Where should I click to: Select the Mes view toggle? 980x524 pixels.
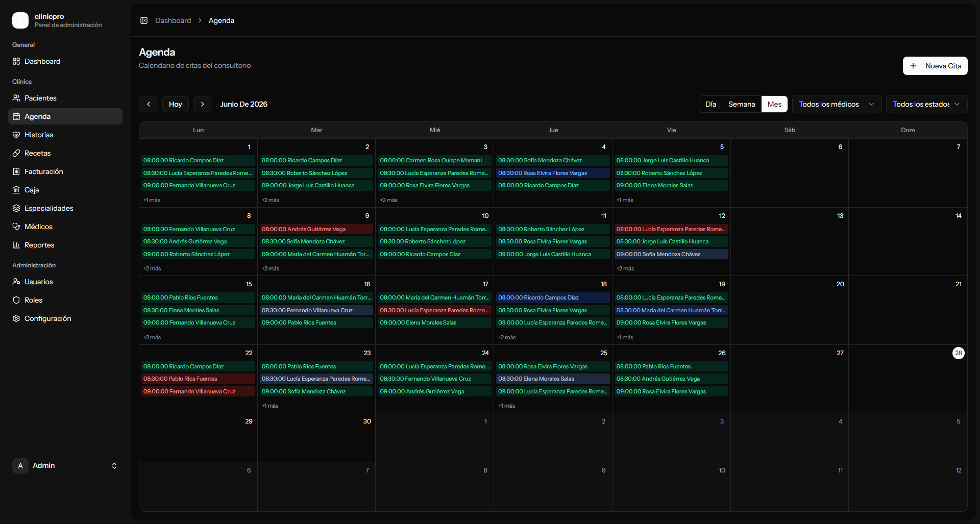774,104
